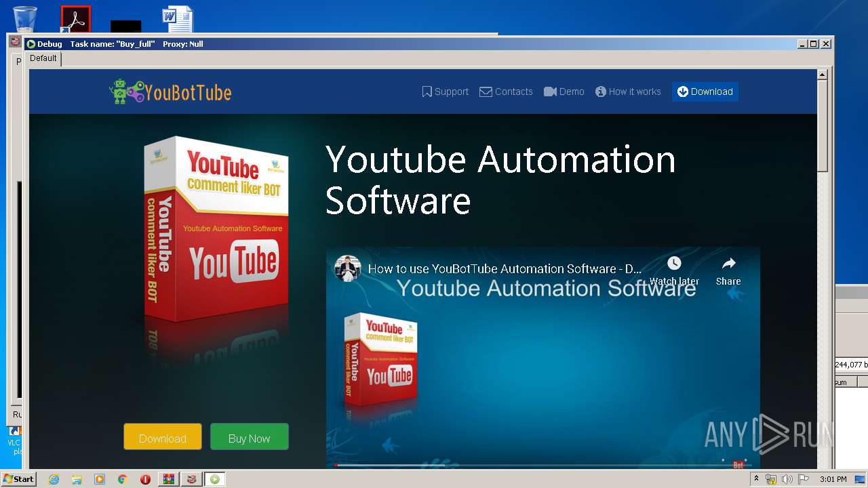Select the black thumbnail desktop file
The height and width of the screenshot is (488, 868).
click(x=126, y=26)
